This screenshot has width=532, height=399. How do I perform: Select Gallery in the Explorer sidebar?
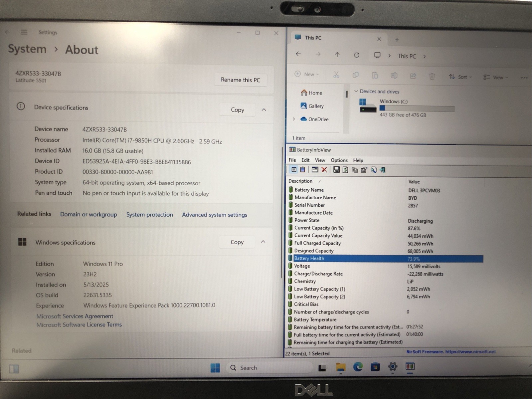tap(312, 106)
